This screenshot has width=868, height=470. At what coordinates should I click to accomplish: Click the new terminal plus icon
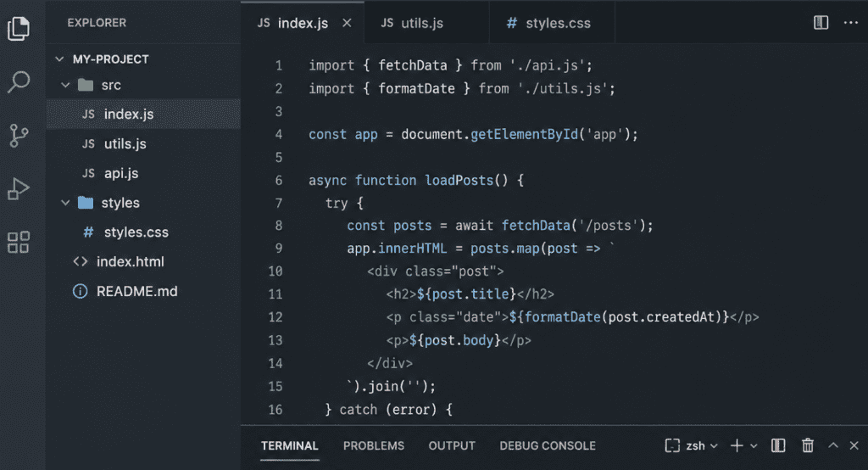tap(737, 445)
